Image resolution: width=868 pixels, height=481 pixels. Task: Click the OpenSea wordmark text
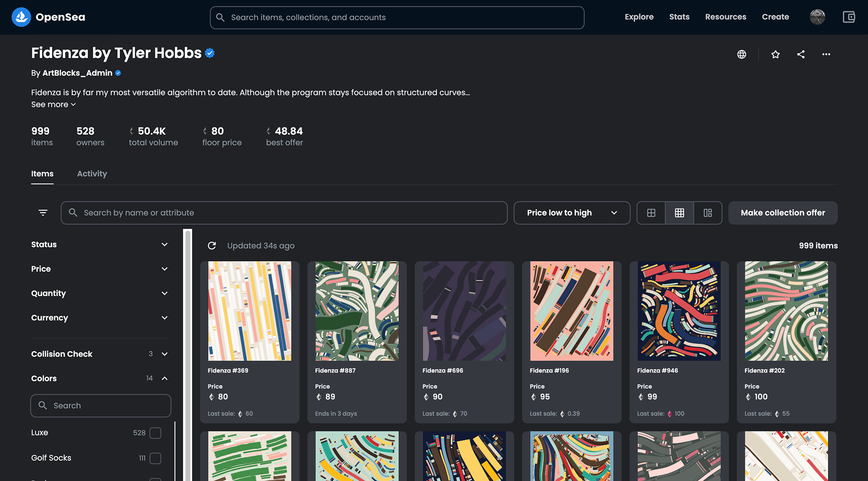pyautogui.click(x=61, y=17)
